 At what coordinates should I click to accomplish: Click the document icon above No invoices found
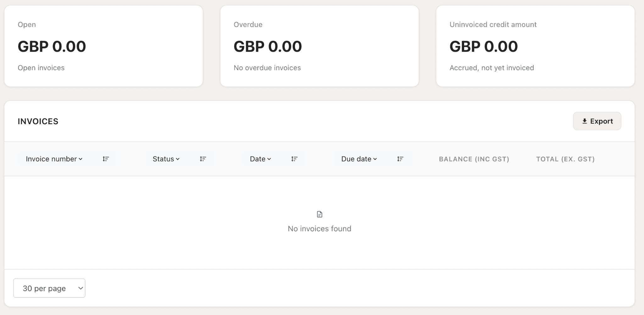coord(319,214)
